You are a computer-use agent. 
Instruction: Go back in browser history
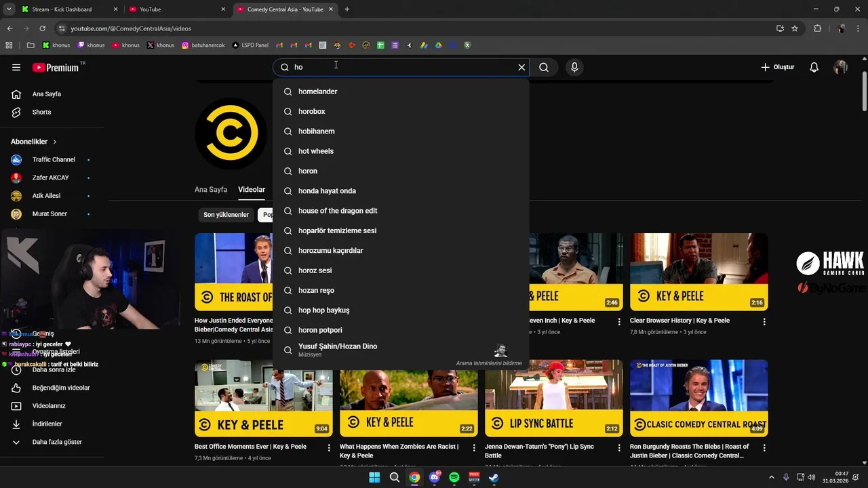(x=9, y=28)
